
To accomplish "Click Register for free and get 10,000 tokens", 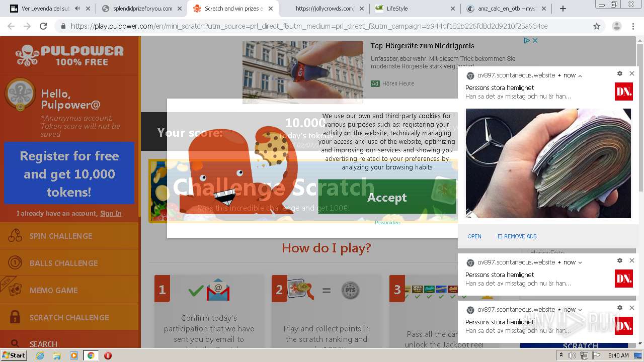I will tap(69, 173).
